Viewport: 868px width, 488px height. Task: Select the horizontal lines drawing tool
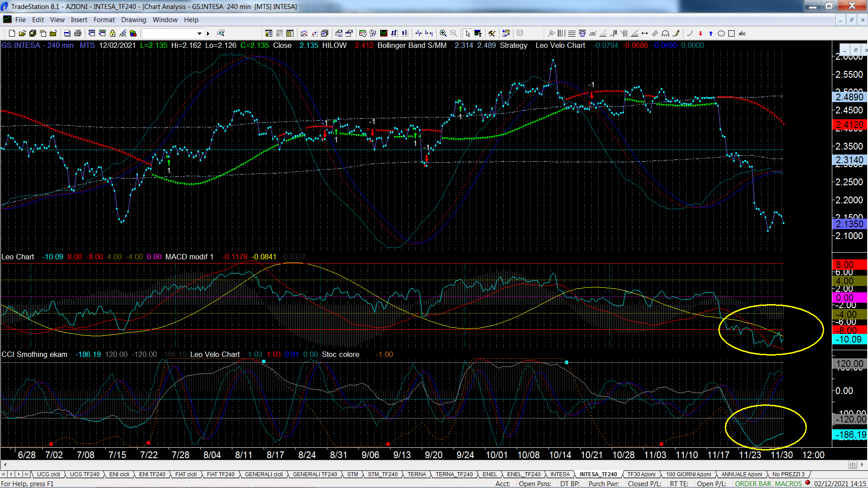(x=572, y=33)
